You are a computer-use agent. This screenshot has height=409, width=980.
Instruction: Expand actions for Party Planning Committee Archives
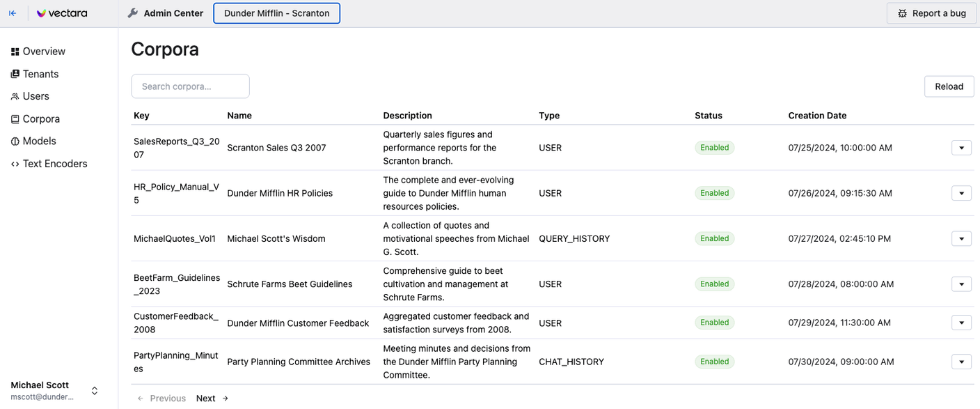click(x=961, y=362)
